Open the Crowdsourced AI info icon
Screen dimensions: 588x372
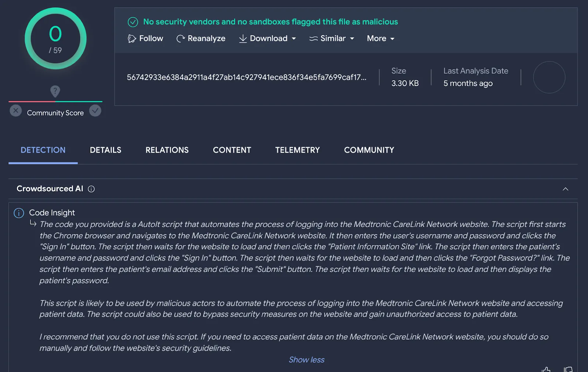pos(91,189)
